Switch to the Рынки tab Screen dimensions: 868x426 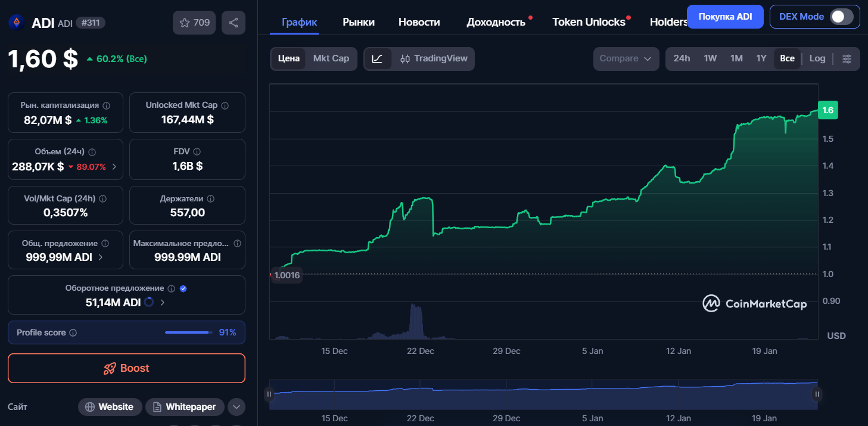tap(359, 22)
